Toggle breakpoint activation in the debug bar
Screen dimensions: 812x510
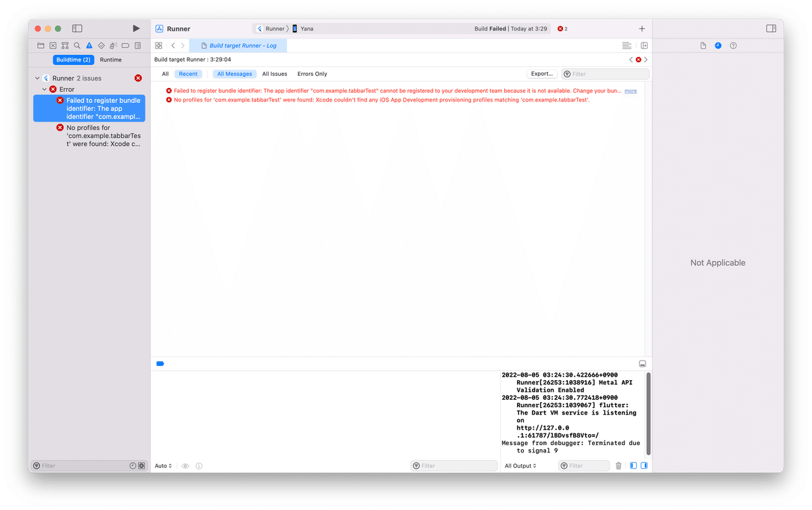[x=160, y=363]
